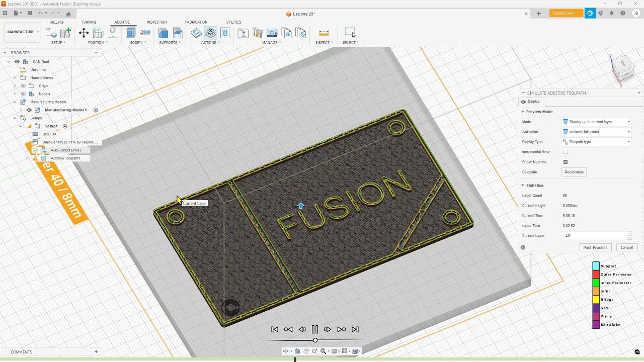
Task: Activate Manufacturing Model 1 radio button
Action: tap(96, 110)
